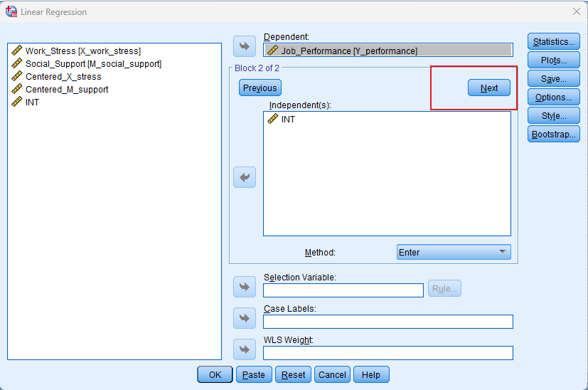Select Centered_X_stress variable
The height and width of the screenshot is (390, 588).
click(63, 77)
